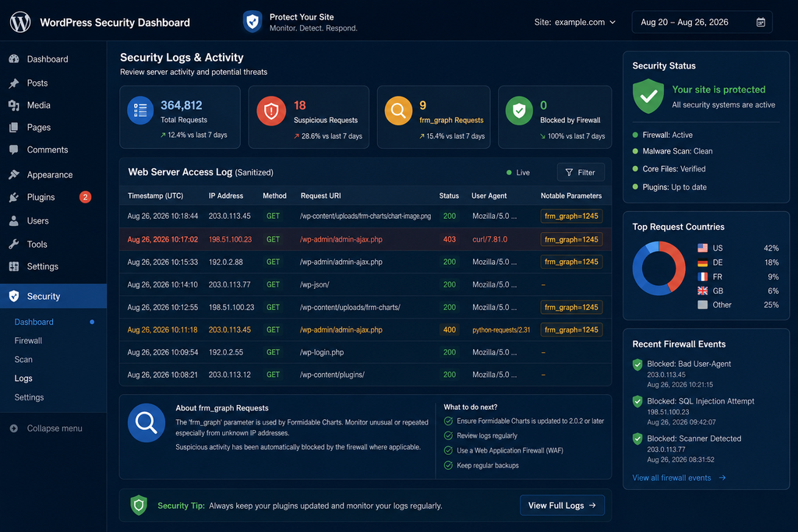Image resolution: width=798 pixels, height=532 pixels.
Task: Click the red Suspicious Requests shield icon
Action: tap(271, 111)
